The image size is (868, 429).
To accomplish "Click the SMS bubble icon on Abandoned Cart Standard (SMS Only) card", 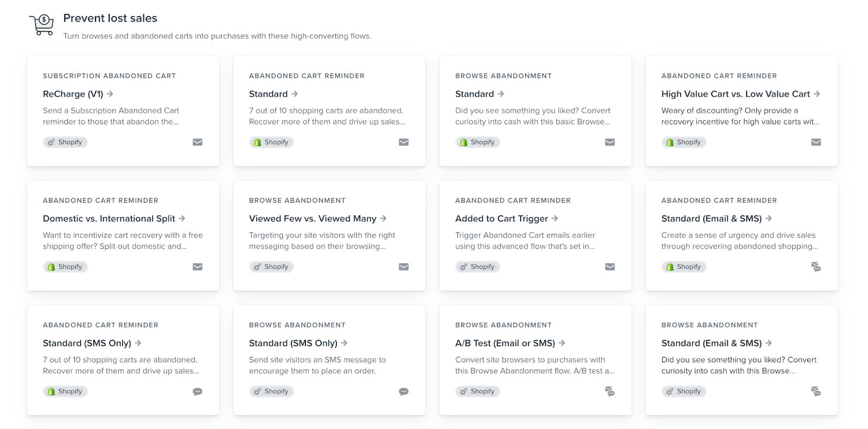I will 197,392.
